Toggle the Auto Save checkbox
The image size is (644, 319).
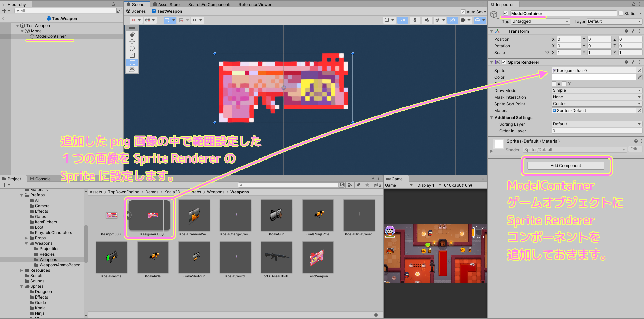[x=464, y=11]
